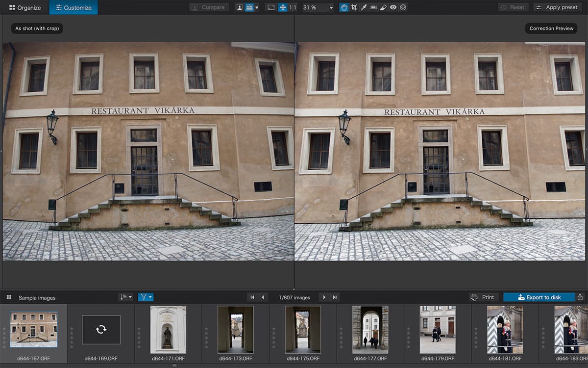This screenshot has width=588, height=368.
Task: Click the 'Correction Preview' label
Action: coord(551,28)
